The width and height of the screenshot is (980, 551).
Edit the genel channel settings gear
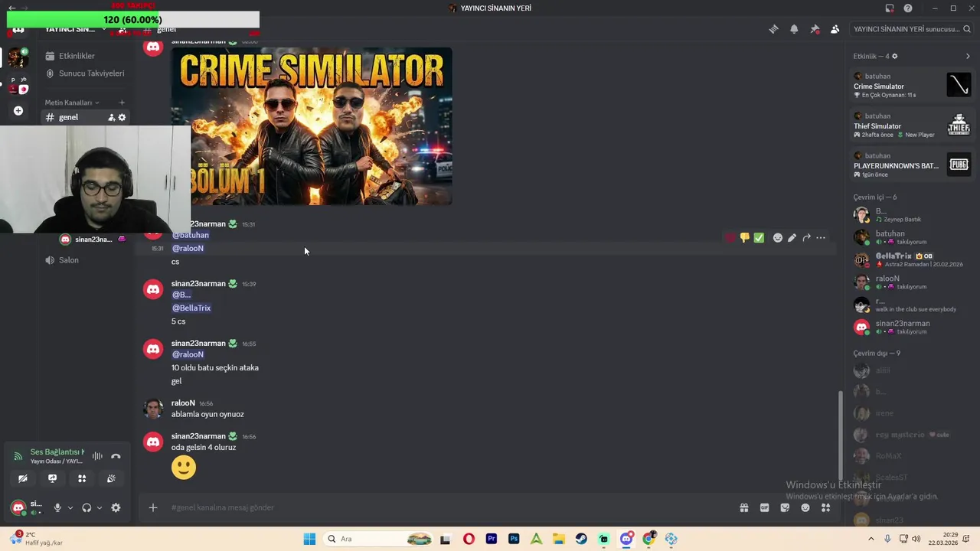click(122, 117)
